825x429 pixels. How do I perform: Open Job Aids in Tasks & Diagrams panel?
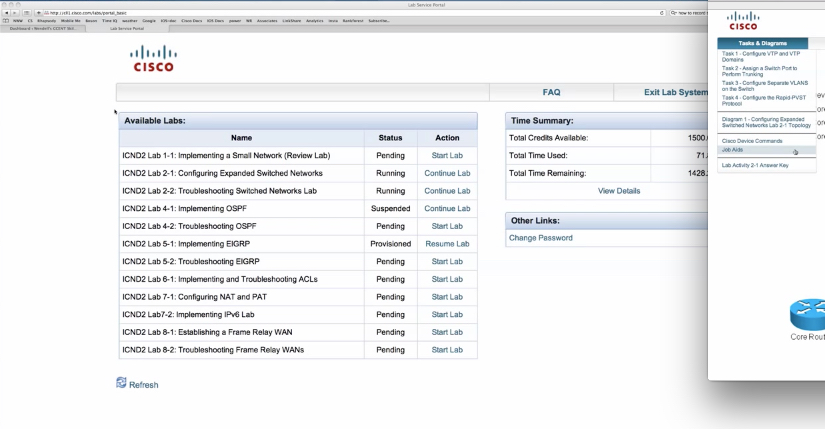tap(733, 150)
